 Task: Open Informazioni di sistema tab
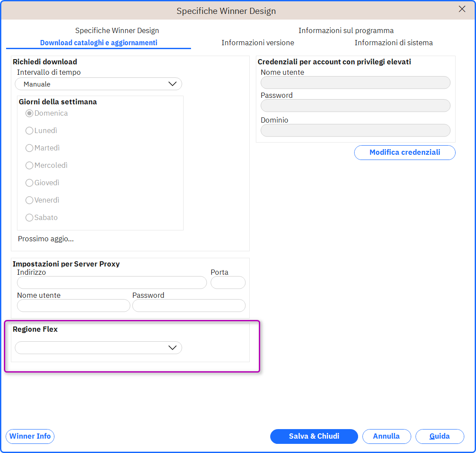(393, 43)
